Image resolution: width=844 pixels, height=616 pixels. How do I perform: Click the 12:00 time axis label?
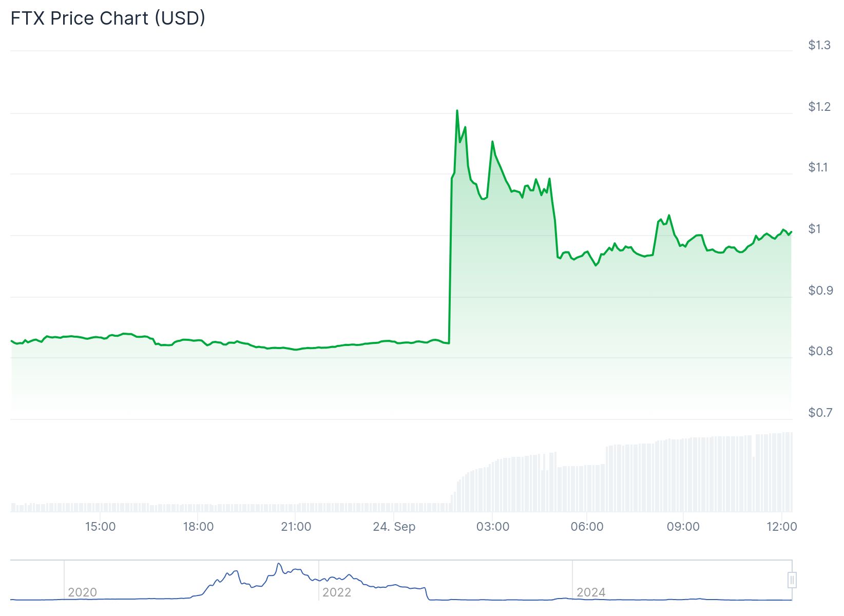(x=781, y=527)
